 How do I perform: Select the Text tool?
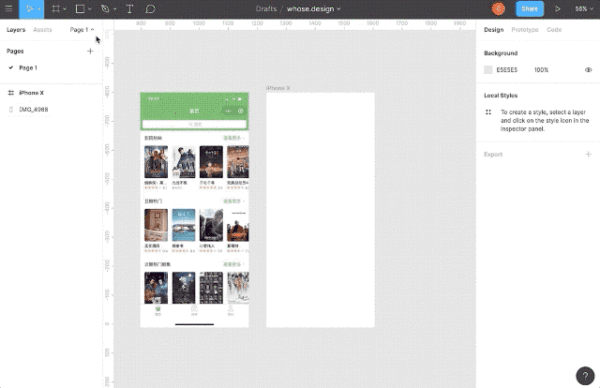(x=129, y=9)
